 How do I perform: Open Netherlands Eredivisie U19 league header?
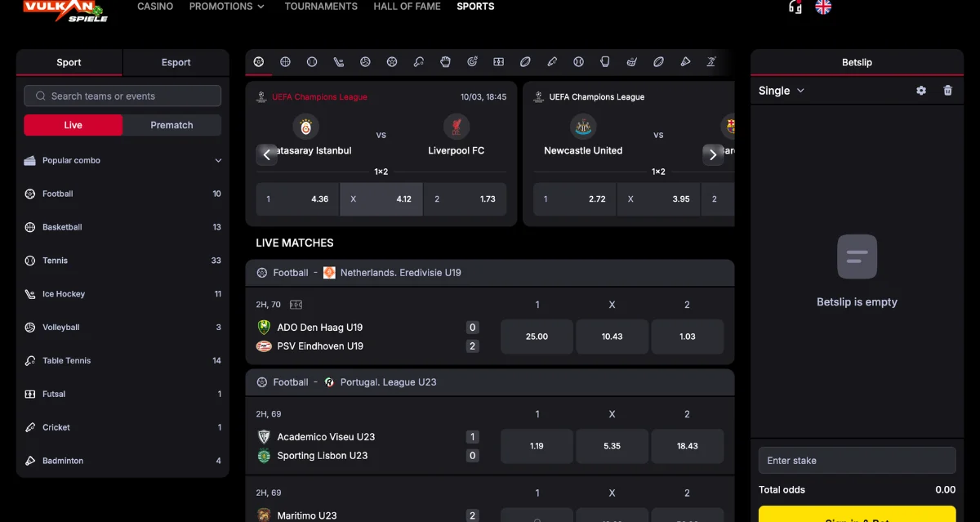tap(490, 273)
